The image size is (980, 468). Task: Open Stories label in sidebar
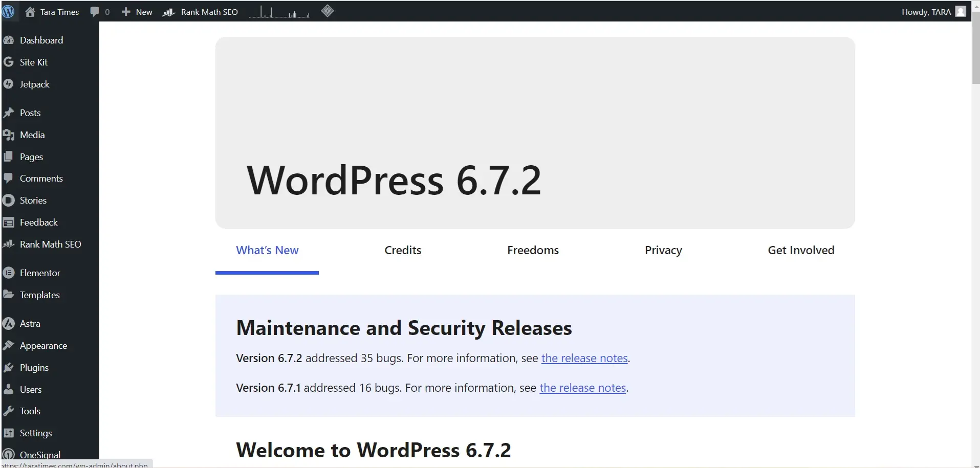click(x=33, y=200)
